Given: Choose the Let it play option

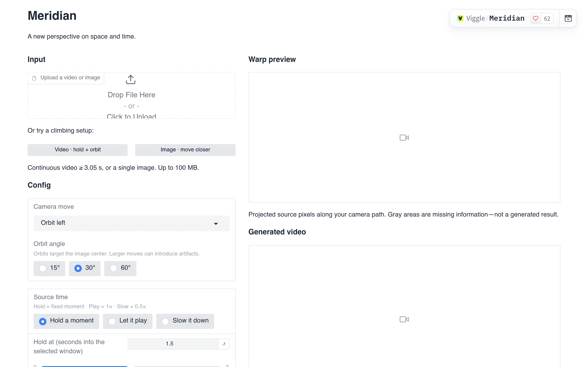Looking at the screenshot, I should click(x=127, y=321).
